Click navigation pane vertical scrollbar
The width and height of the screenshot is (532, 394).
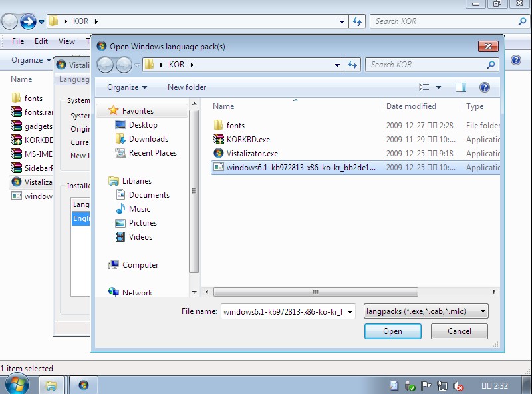(194, 191)
